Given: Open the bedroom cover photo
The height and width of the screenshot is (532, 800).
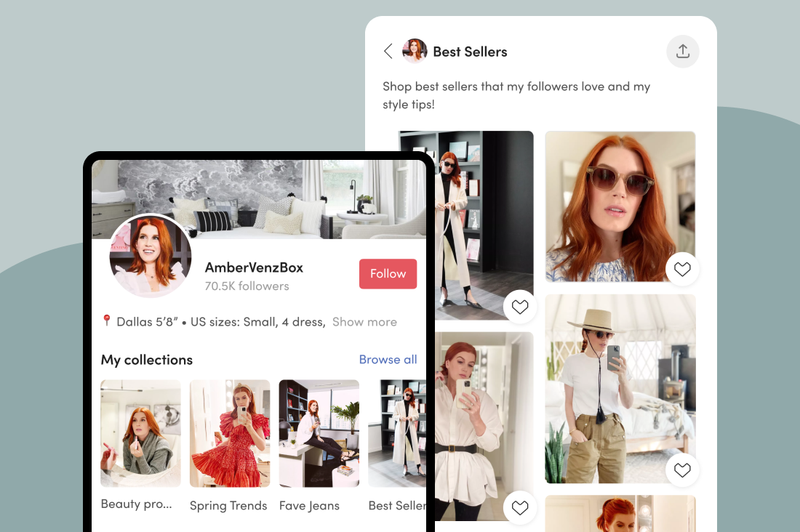Looking at the screenshot, I should pos(259,199).
